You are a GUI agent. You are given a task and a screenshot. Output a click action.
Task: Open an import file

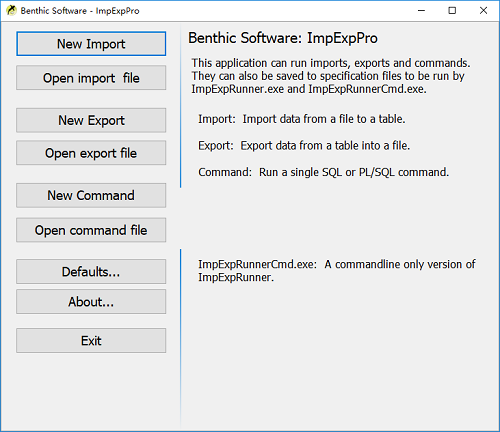pyautogui.click(x=91, y=78)
